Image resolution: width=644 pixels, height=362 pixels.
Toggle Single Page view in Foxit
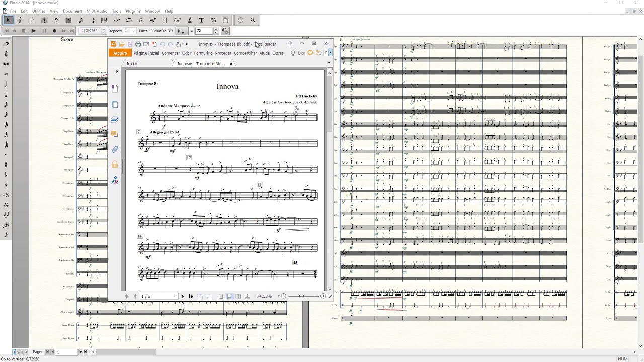pyautogui.click(x=221, y=296)
